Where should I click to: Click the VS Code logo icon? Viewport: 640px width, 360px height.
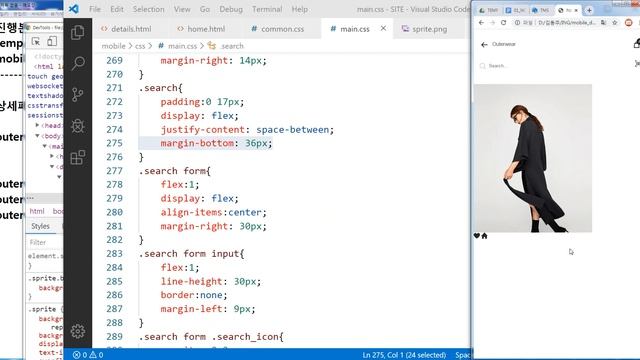(74, 9)
